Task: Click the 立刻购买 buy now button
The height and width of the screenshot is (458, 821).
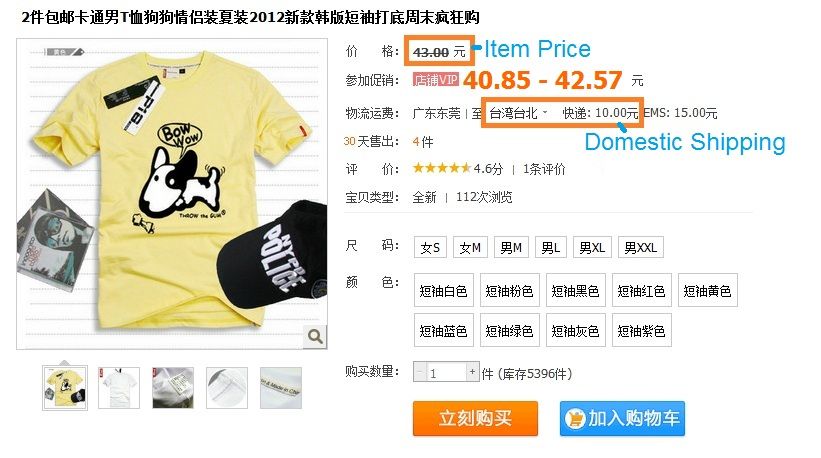Action: coord(475,418)
